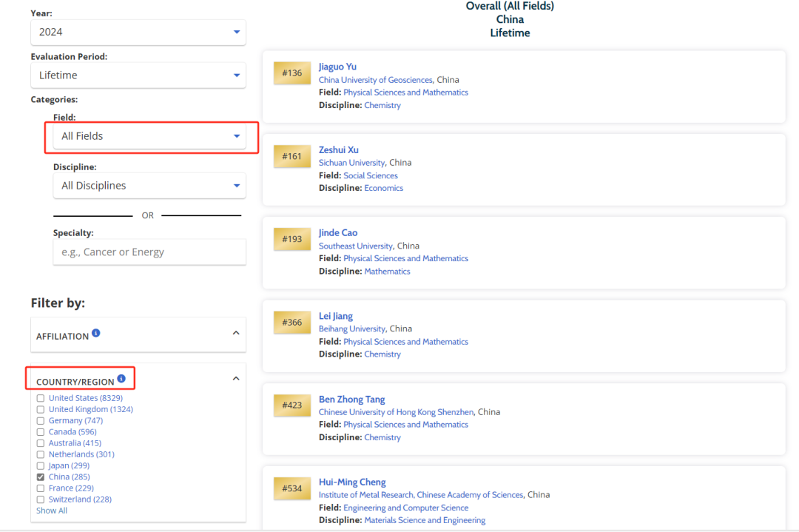Click the #366 rank badge
Image resolution: width=799 pixels, height=532 pixels.
pos(292,323)
